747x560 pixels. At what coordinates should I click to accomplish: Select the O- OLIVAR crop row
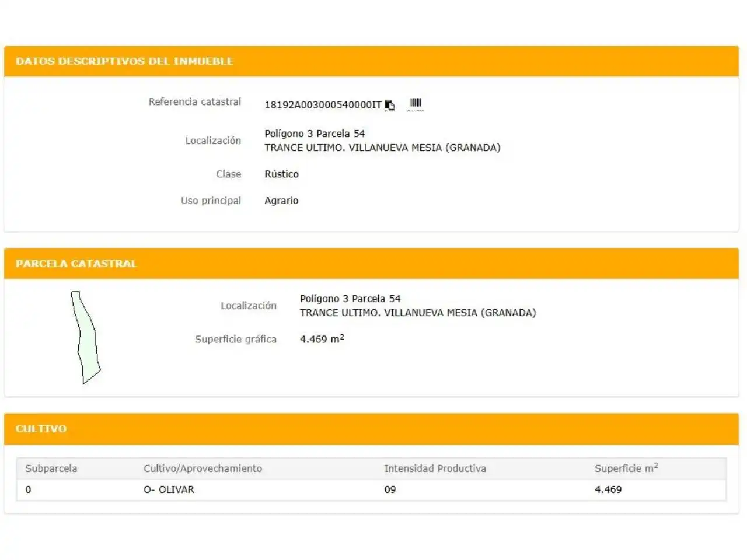tap(371, 489)
